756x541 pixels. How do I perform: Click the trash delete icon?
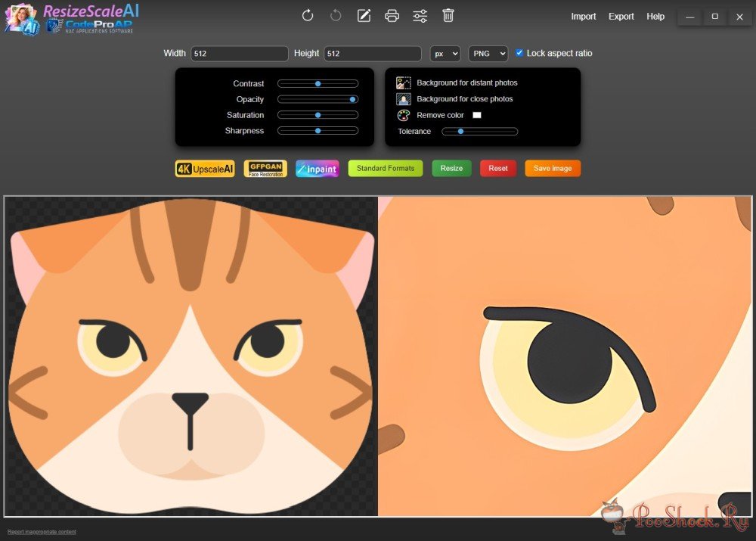coord(448,16)
